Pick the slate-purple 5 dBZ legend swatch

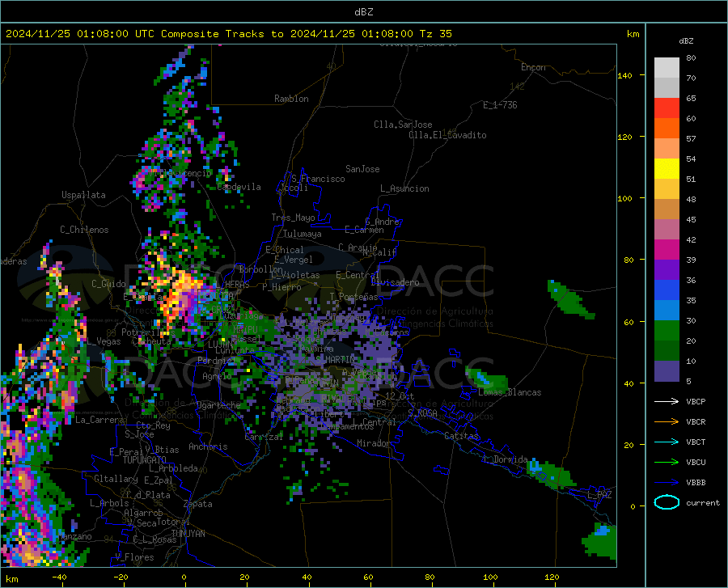coord(667,371)
